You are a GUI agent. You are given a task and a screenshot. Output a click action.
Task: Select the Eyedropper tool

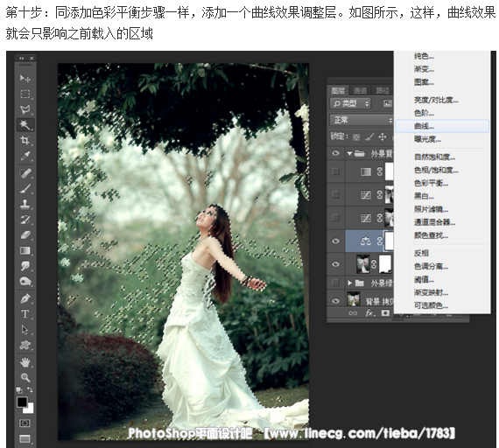(x=25, y=156)
